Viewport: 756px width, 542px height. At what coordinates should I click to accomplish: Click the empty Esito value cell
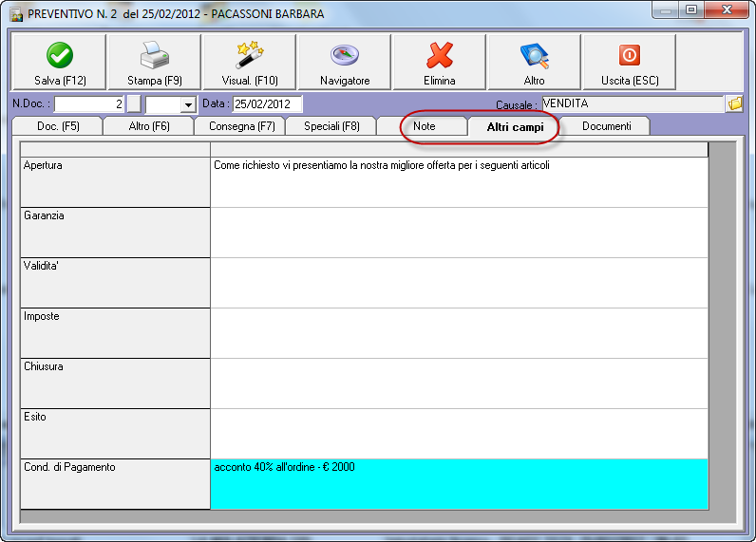click(460, 434)
